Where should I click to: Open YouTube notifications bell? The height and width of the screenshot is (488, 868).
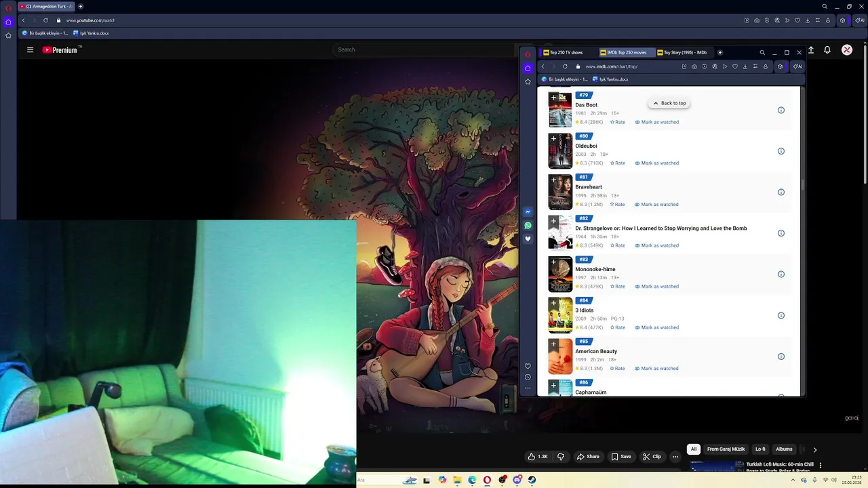click(827, 49)
